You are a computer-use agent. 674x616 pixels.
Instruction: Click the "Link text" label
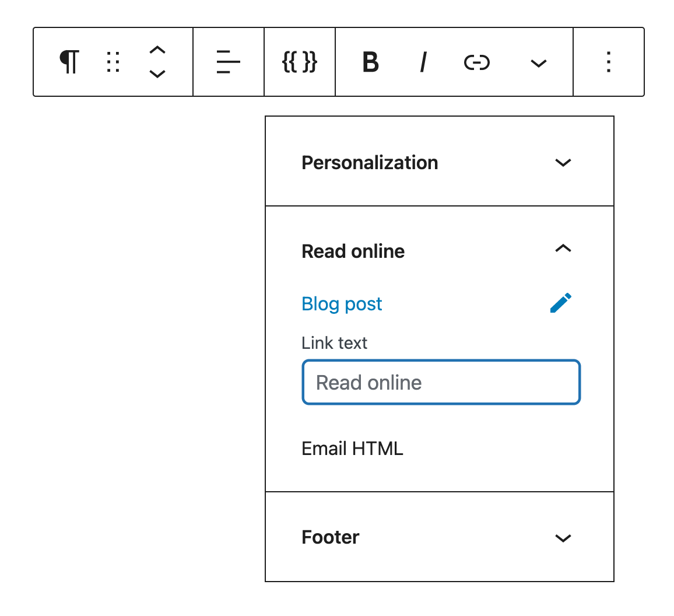[x=334, y=343]
